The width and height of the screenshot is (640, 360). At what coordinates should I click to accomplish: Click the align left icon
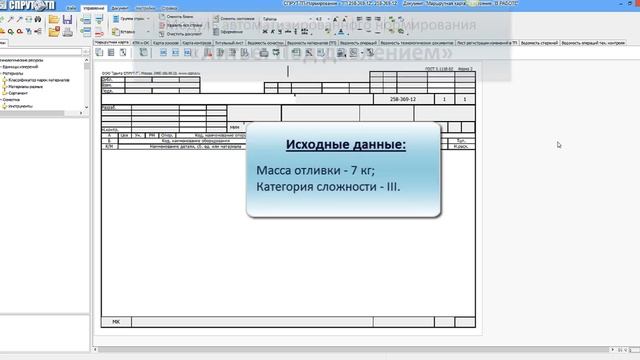click(x=360, y=19)
